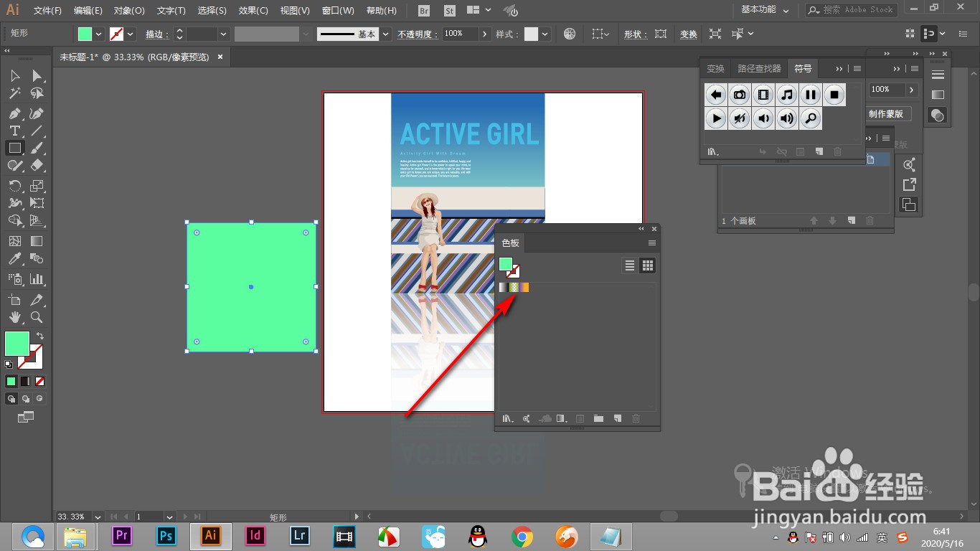Open brush definition 基本 dropdown
This screenshot has width=980, height=551.
click(x=386, y=34)
